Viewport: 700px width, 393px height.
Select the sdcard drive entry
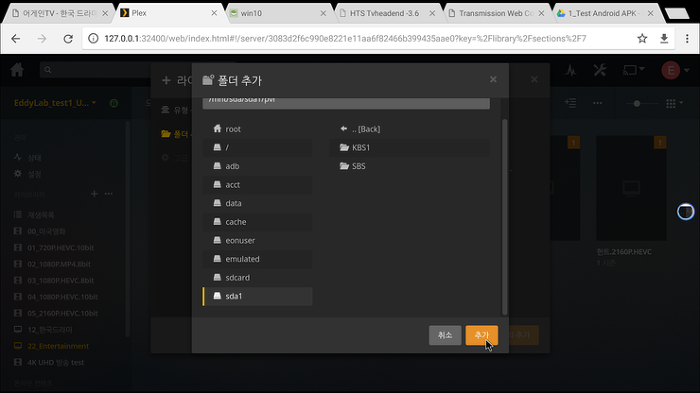coord(258,278)
